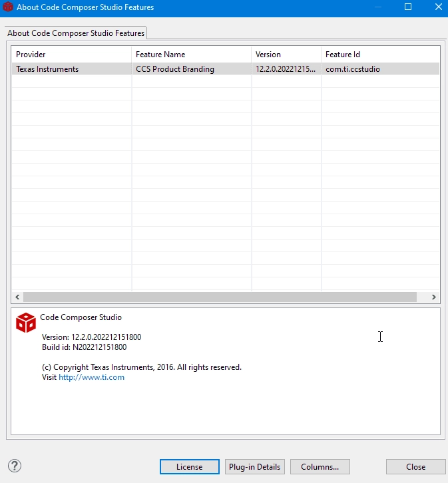This screenshot has width=448, height=483.
Task: Click the title bar Code Composer Studio icon
Action: coord(8,7)
